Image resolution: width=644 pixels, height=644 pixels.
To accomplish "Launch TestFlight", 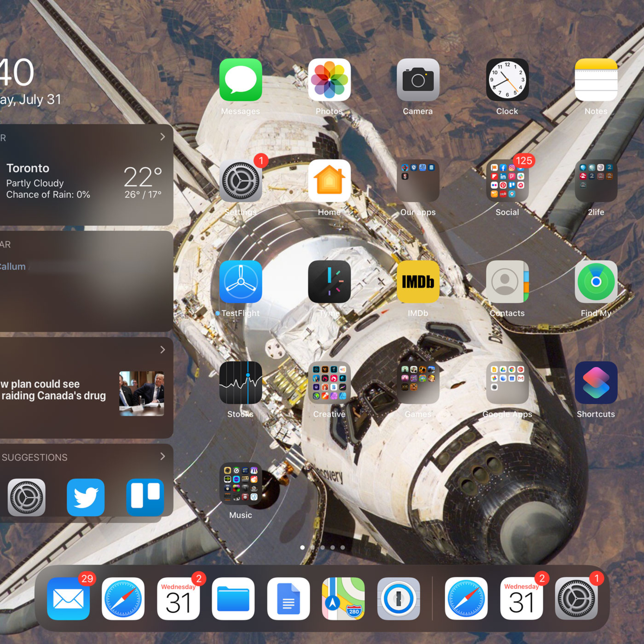I will (x=241, y=282).
